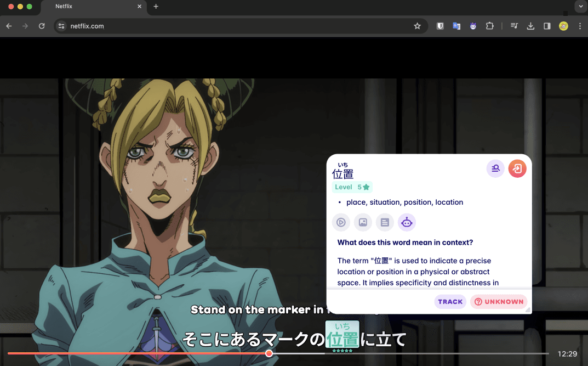Open the Google Translate extension
This screenshot has width=588, height=366.
[x=456, y=26]
